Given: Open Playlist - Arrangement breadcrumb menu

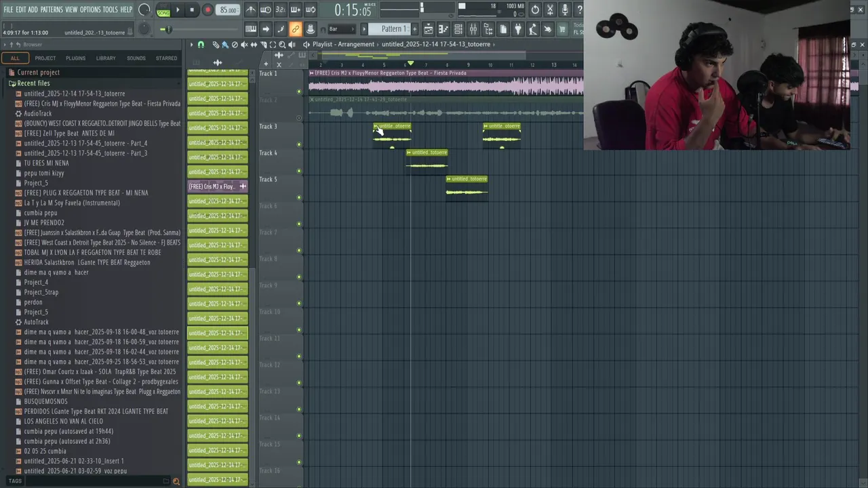Looking at the screenshot, I should coord(343,44).
